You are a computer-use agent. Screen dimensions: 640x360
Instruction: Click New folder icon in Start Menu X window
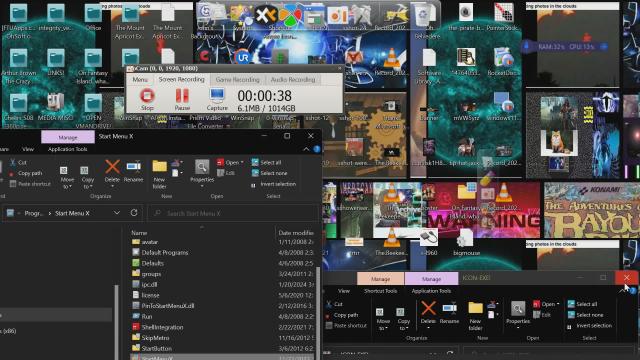pyautogui.click(x=159, y=167)
